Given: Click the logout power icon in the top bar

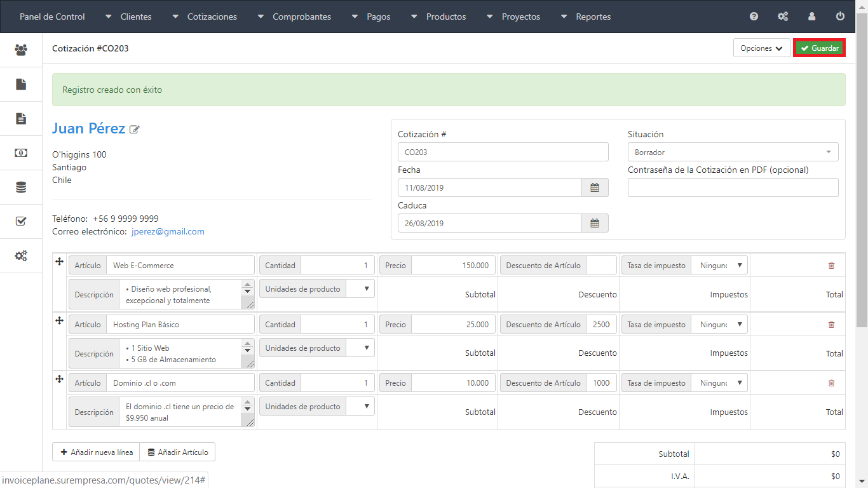Looking at the screenshot, I should [x=840, y=17].
